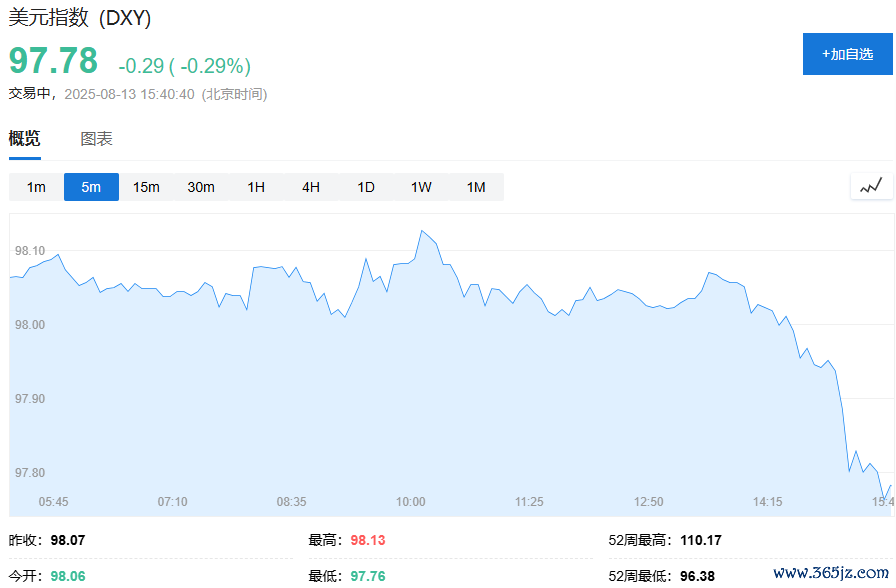
Task: Choose the 4H chart interval
Action: pos(311,187)
